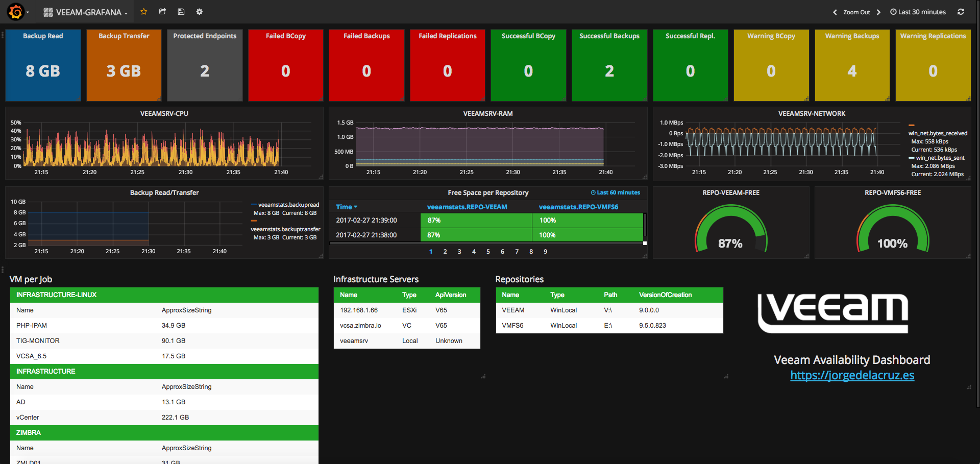Open the dashboard share options

(162, 11)
